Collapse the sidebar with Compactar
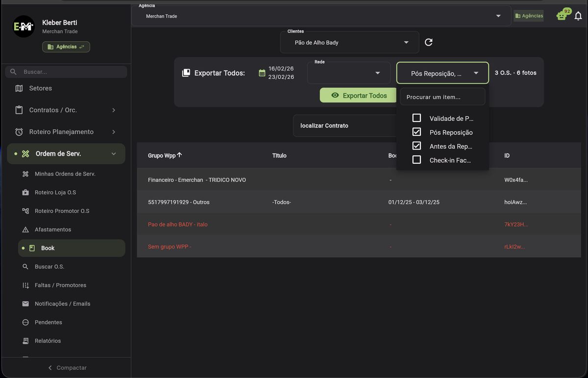The height and width of the screenshot is (378, 588). (68, 367)
